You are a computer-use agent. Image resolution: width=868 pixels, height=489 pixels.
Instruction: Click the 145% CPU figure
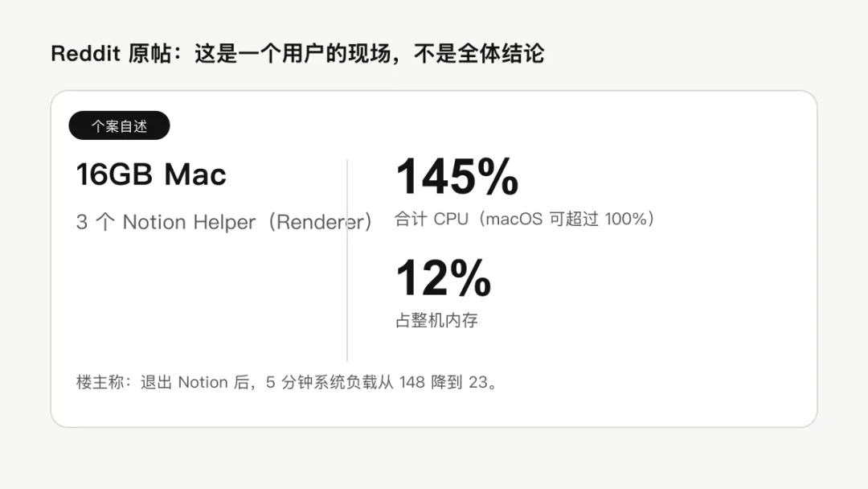(457, 177)
